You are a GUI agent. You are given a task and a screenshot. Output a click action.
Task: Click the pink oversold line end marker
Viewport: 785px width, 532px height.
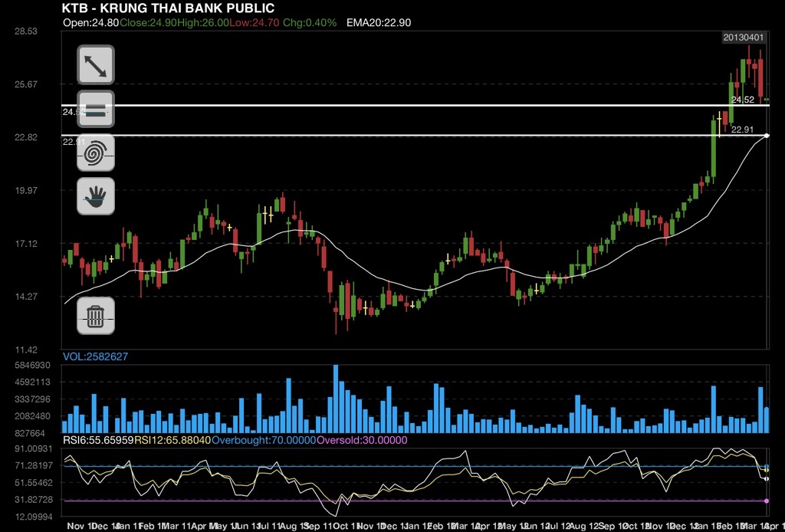[x=767, y=501]
